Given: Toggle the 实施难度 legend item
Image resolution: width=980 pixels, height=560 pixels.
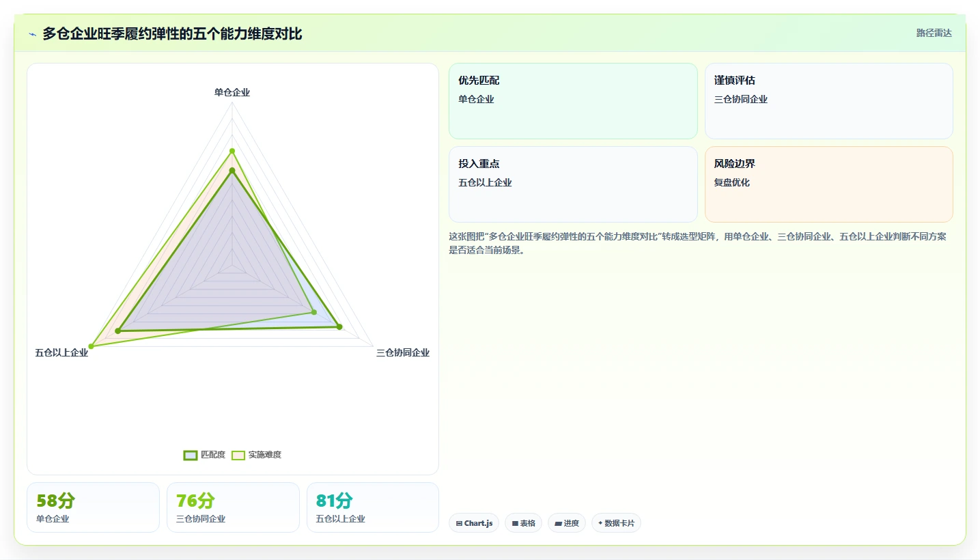Looking at the screenshot, I should click(x=256, y=455).
